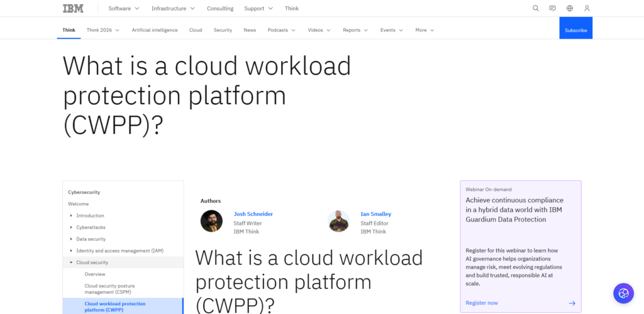The height and width of the screenshot is (314, 644).
Task: Click the Webinar On-demand label
Action: point(489,190)
